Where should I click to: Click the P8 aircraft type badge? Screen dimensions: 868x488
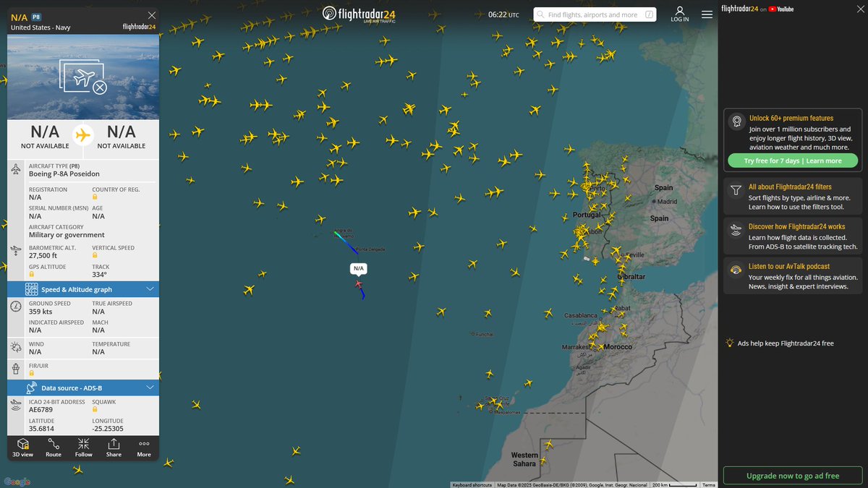[36, 16]
